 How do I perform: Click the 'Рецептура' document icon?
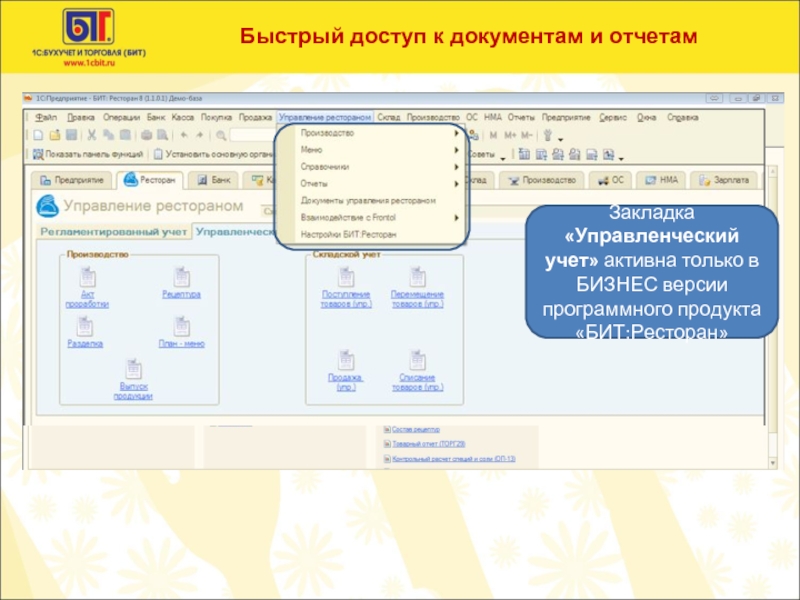tap(181, 278)
